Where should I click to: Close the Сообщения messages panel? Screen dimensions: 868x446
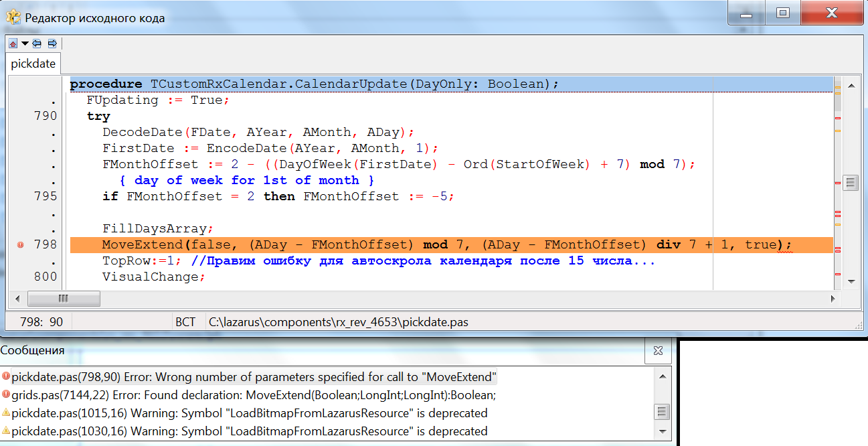point(658,350)
